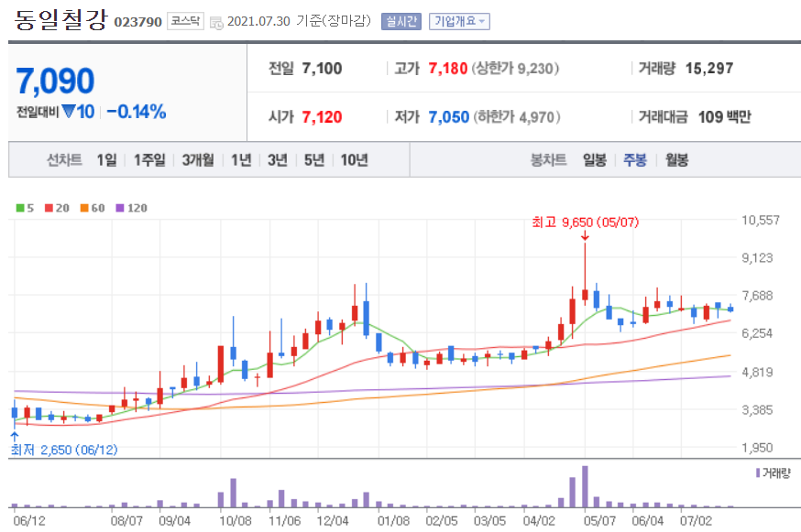Click the 거래대금 value 109 백만
801x532 pixels.
click(x=724, y=117)
